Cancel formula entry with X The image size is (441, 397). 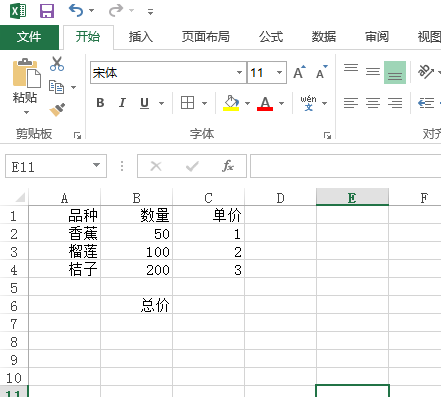(x=156, y=166)
